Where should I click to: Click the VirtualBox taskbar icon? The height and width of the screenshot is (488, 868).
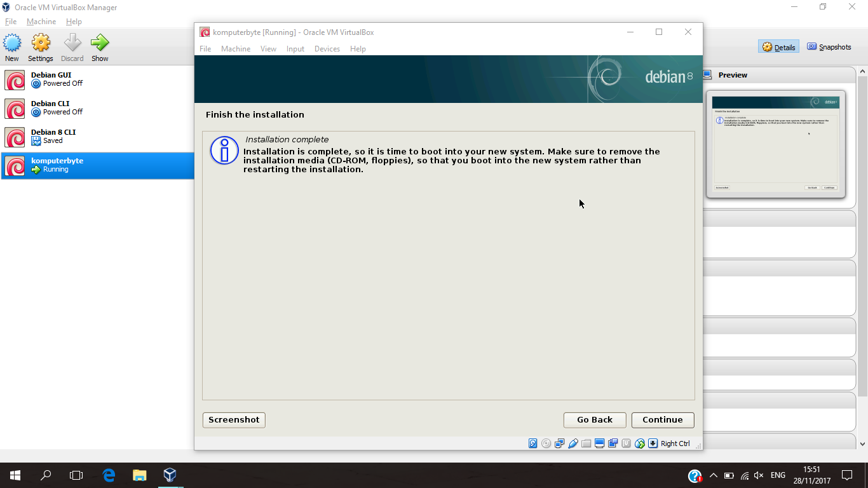[170, 475]
